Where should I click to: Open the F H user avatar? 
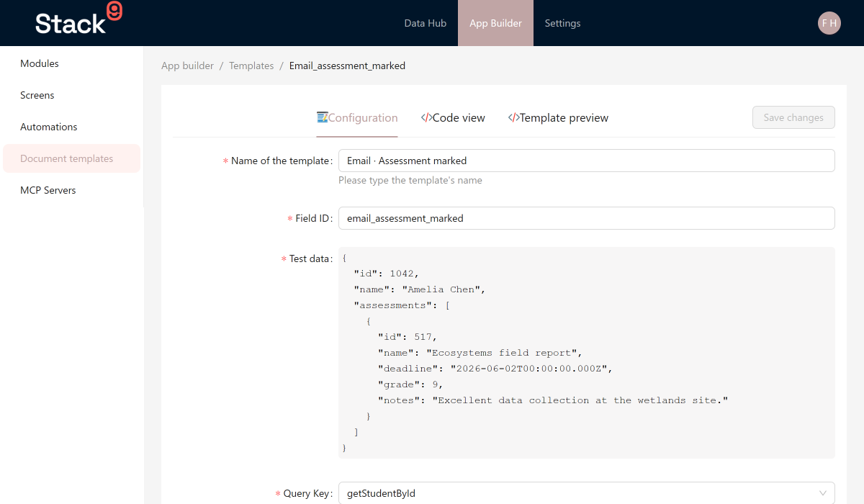829,23
